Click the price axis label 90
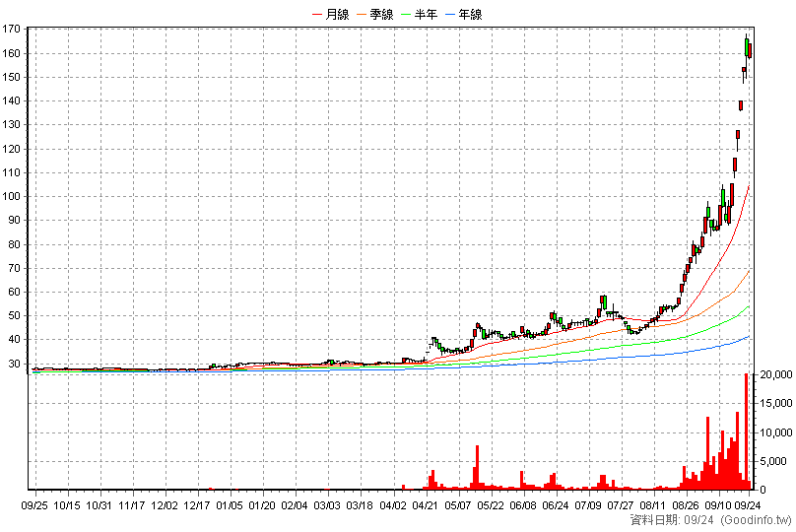The height and width of the screenshot is (532, 796). [x=14, y=221]
